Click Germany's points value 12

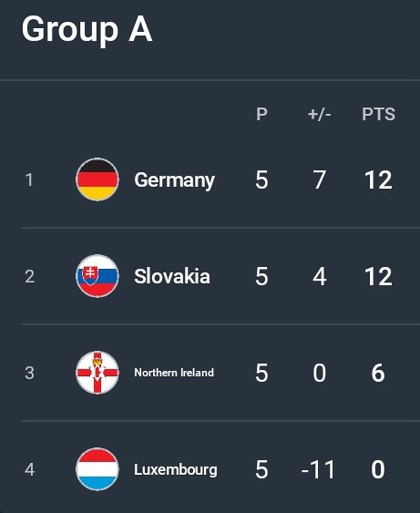(379, 180)
